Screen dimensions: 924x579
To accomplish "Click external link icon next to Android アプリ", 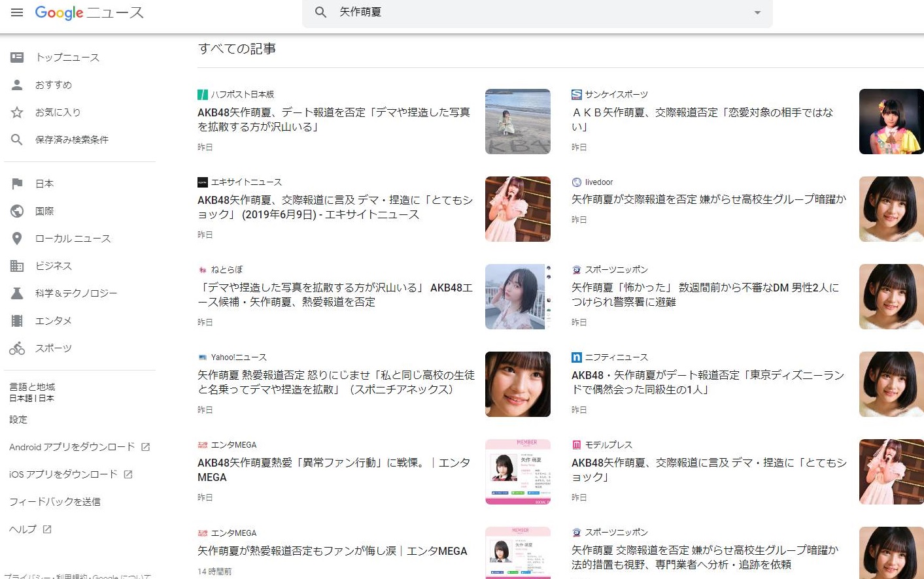I will point(146,447).
